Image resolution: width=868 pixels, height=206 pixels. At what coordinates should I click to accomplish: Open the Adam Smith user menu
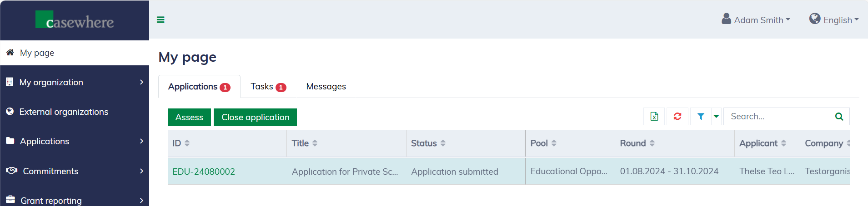click(x=757, y=20)
